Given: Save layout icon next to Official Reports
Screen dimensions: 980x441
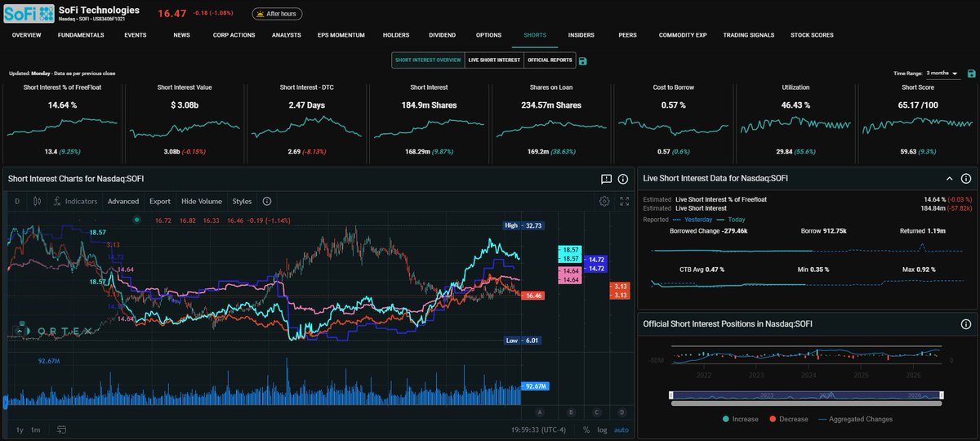Looking at the screenshot, I should (583, 61).
